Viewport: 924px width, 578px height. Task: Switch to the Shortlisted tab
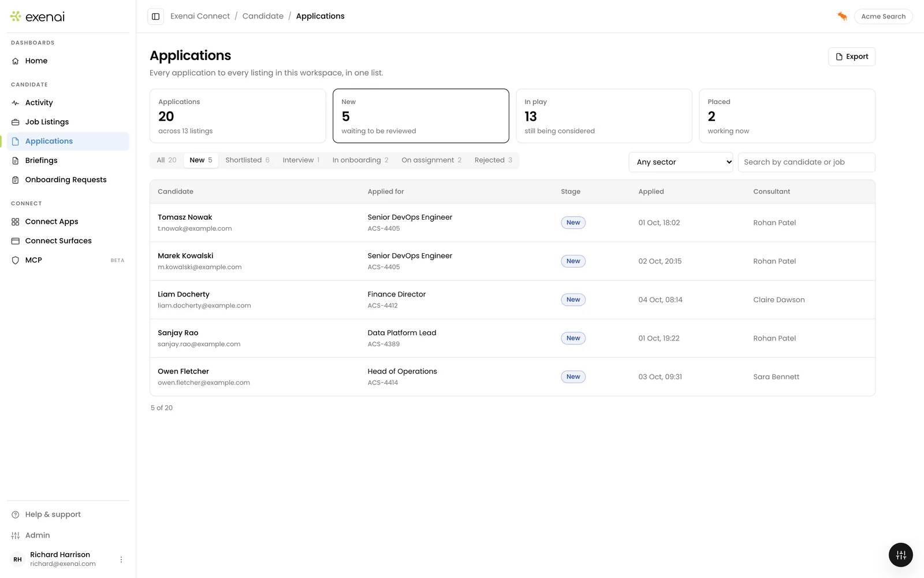click(x=247, y=160)
